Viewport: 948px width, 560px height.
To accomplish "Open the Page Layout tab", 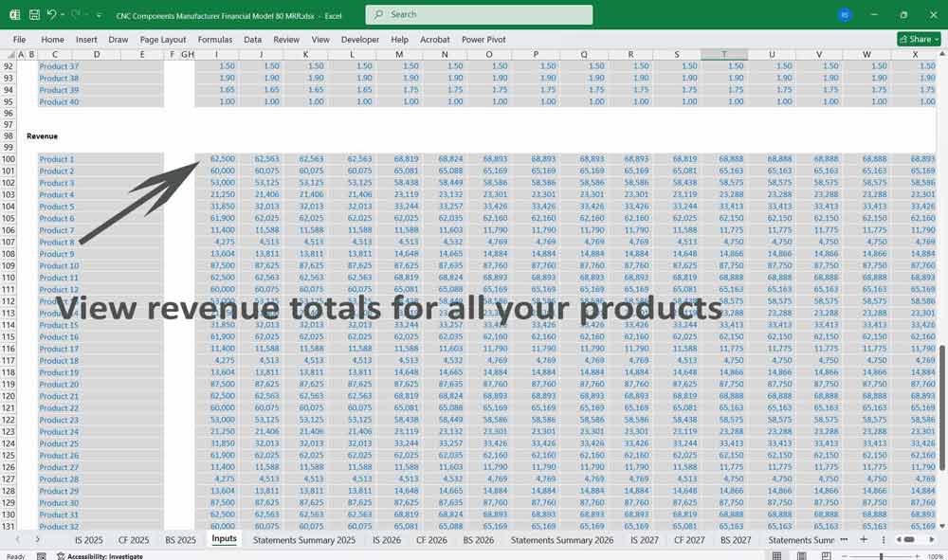I will [163, 39].
